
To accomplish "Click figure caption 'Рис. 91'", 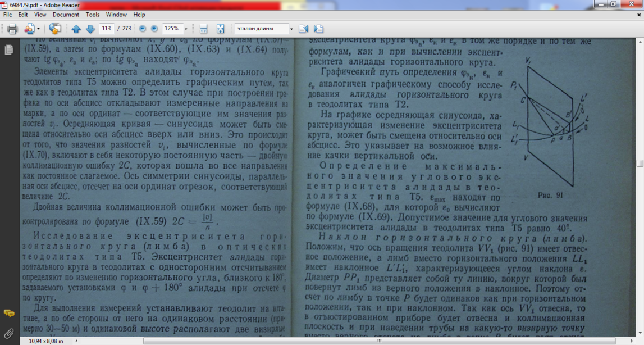I will tap(550, 196).
